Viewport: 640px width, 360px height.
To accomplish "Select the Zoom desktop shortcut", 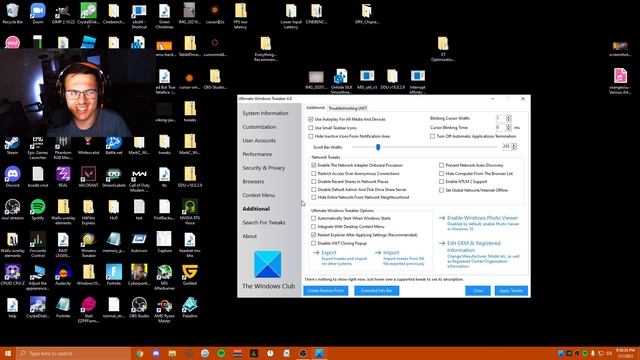I will coord(38,13).
